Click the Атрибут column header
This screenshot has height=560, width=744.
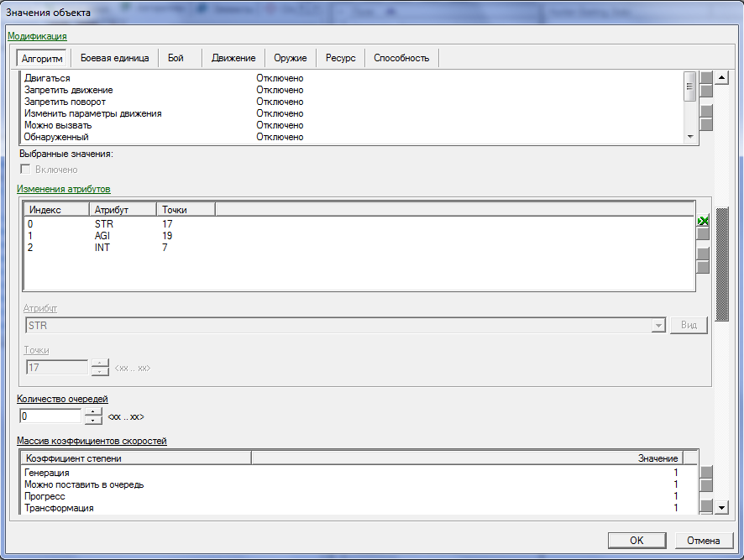point(123,209)
